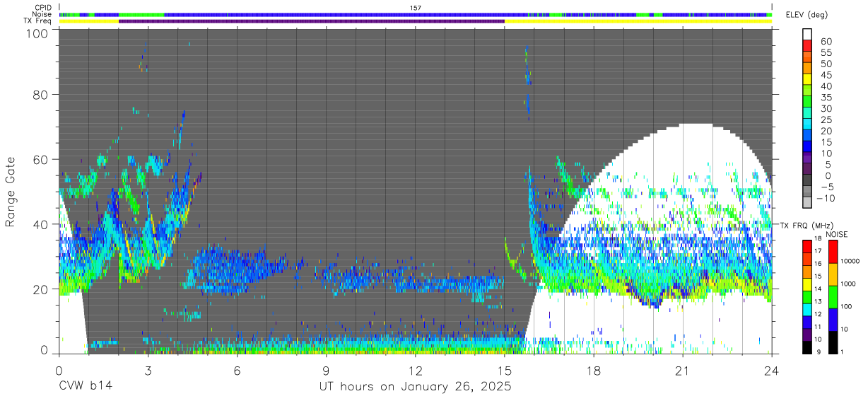Click the ELEV legend label 45
The image size is (868, 401).
coord(826,75)
